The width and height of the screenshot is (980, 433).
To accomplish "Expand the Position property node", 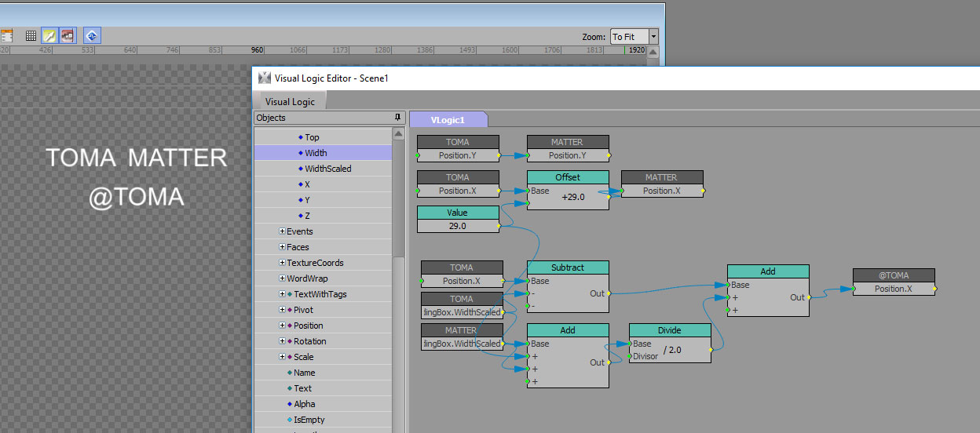I will (x=282, y=326).
